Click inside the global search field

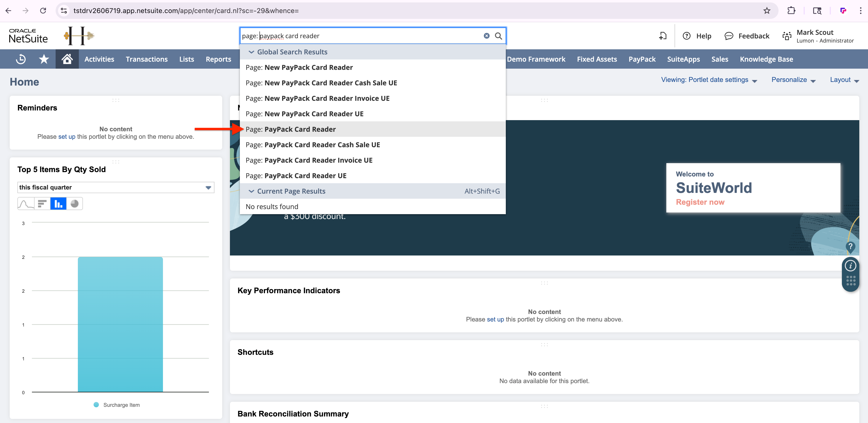pyautogui.click(x=360, y=36)
